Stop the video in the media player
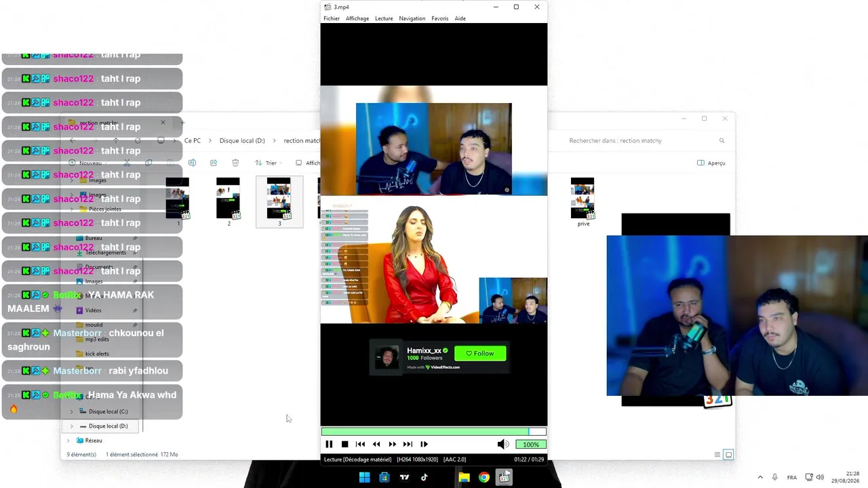This screenshot has height=488, width=868. click(x=344, y=444)
